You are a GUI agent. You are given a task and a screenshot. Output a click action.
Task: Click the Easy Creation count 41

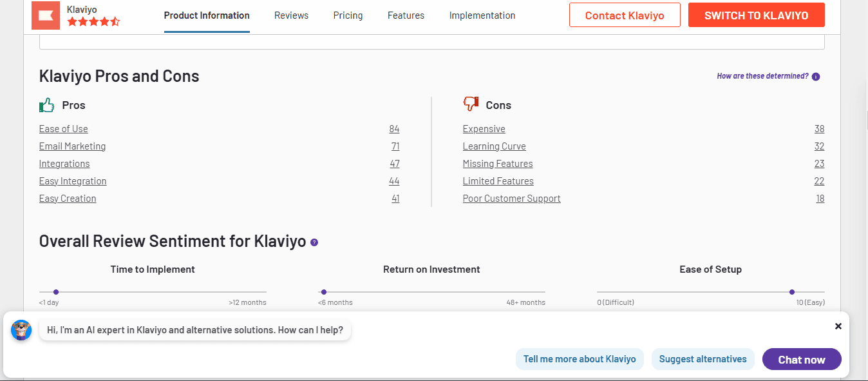click(395, 199)
